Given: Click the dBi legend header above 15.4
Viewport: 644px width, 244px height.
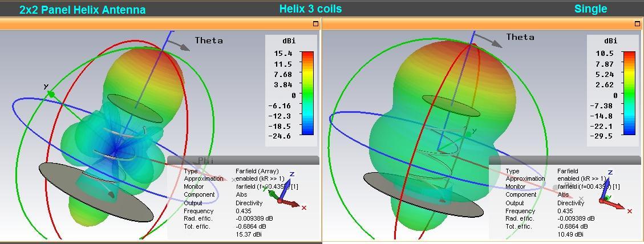Looking at the screenshot, I should tap(289, 40).
